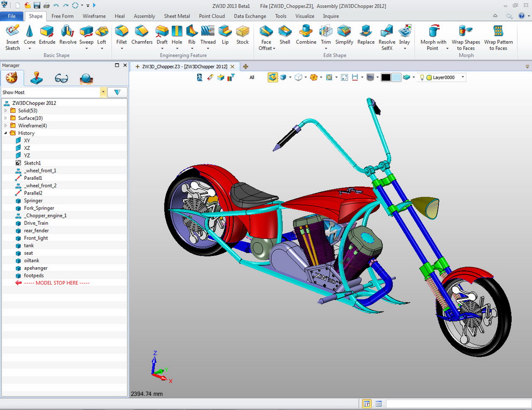Click the black color swatch
Screen dimensions: 532x410
(386, 78)
